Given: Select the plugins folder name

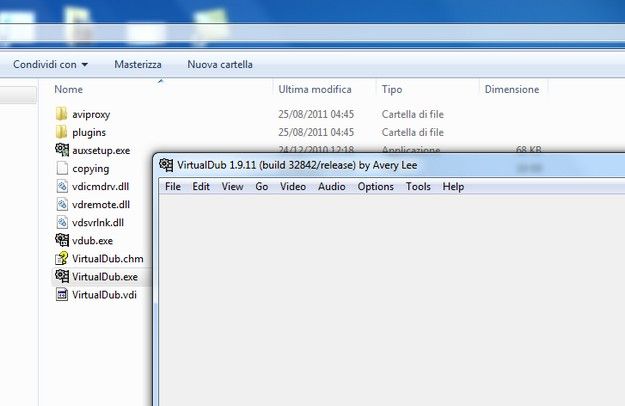Looking at the screenshot, I should coord(89,132).
